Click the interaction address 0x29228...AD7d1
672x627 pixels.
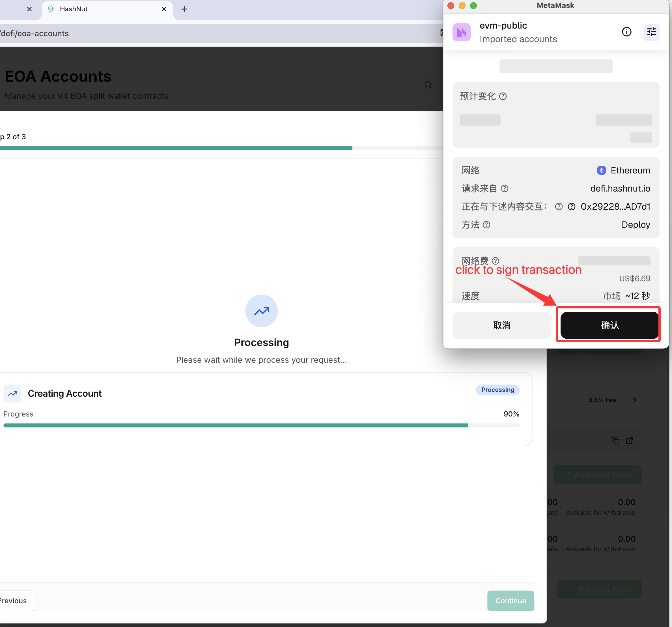[615, 207]
